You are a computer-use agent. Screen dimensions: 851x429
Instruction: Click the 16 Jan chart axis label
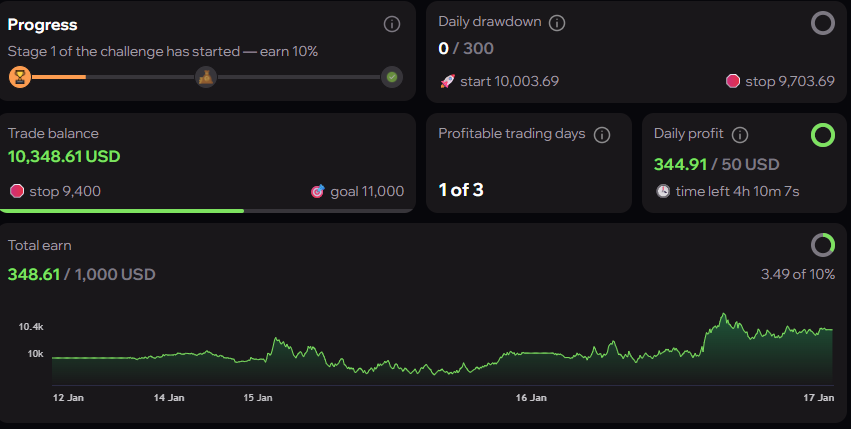[531, 398]
